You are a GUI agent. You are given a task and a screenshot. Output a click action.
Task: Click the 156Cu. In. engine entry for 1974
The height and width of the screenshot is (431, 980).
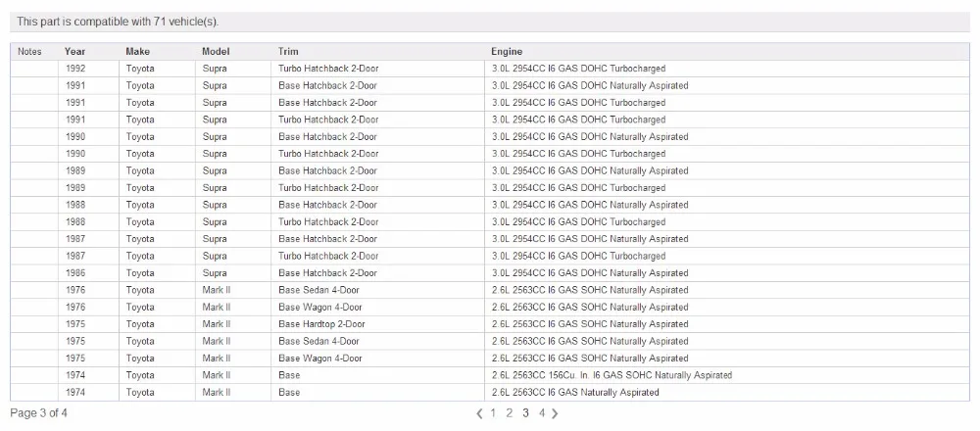pos(612,375)
